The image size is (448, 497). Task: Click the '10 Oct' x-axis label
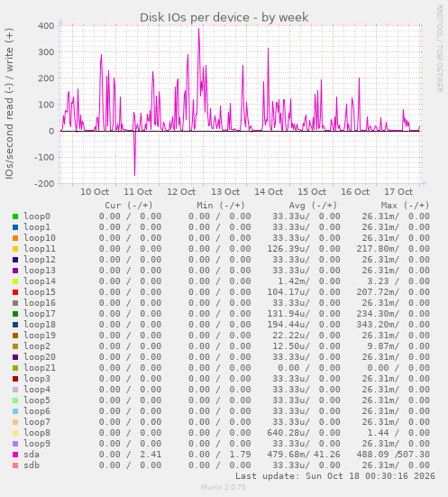95,192
